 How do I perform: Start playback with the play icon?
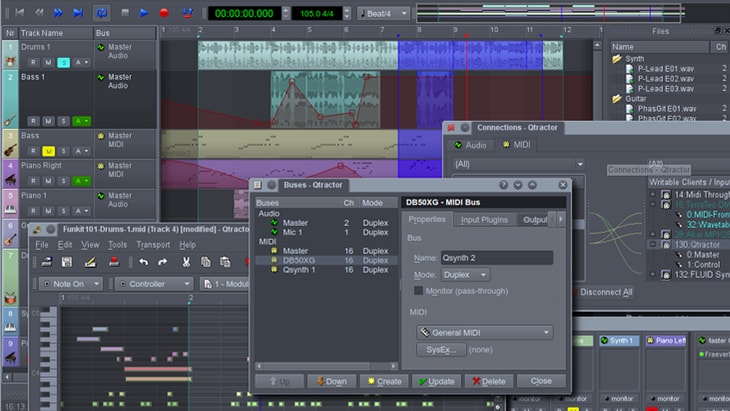click(144, 13)
